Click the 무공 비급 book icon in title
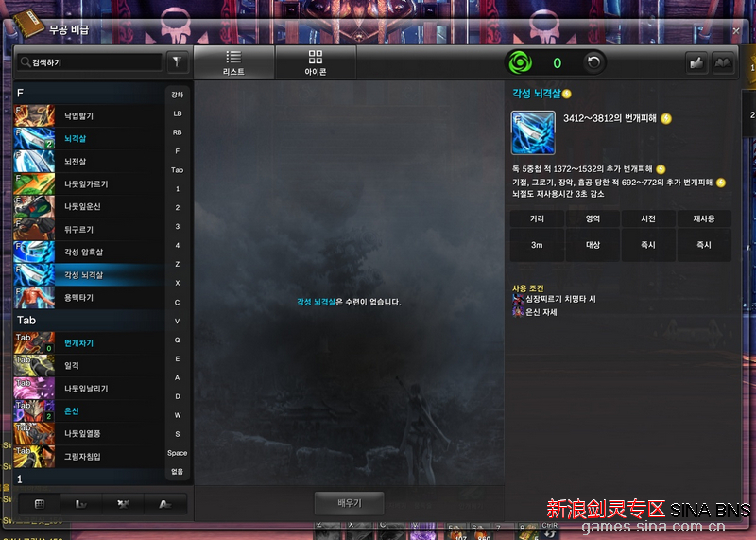This screenshot has height=540, width=756. (x=28, y=23)
